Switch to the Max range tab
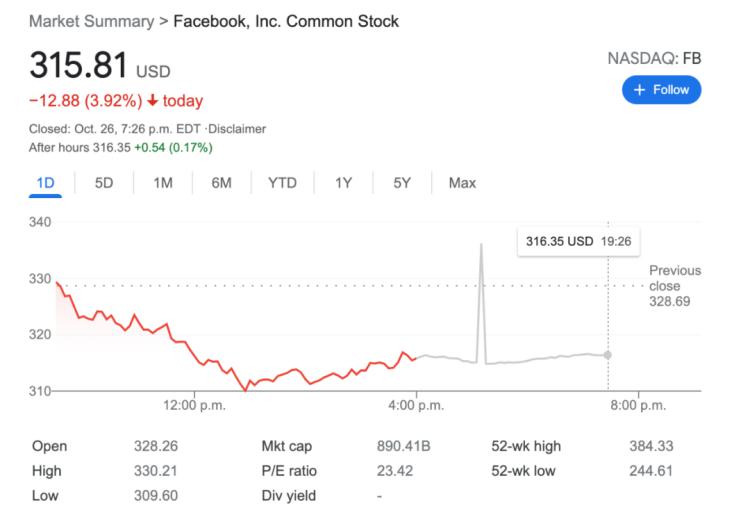The height and width of the screenshot is (524, 750). 462,183
